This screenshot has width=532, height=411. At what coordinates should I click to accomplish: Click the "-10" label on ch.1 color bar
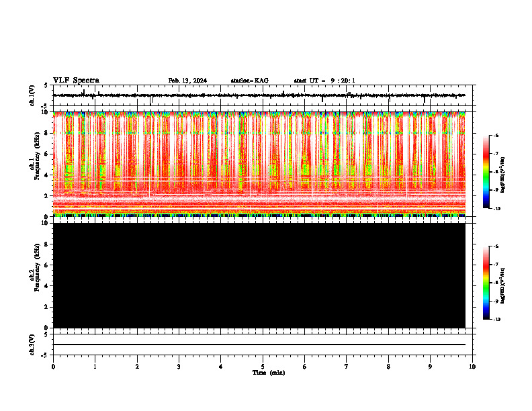pos(496,209)
